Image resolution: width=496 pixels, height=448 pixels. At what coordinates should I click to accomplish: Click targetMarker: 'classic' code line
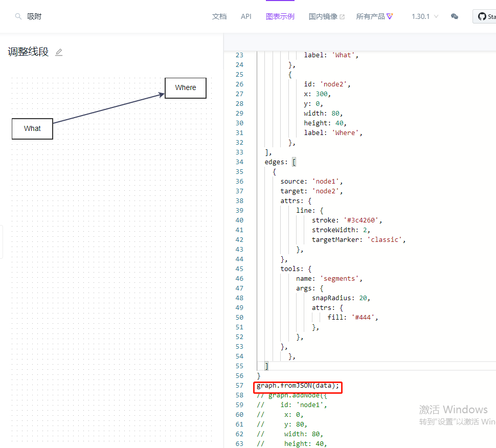click(358, 240)
